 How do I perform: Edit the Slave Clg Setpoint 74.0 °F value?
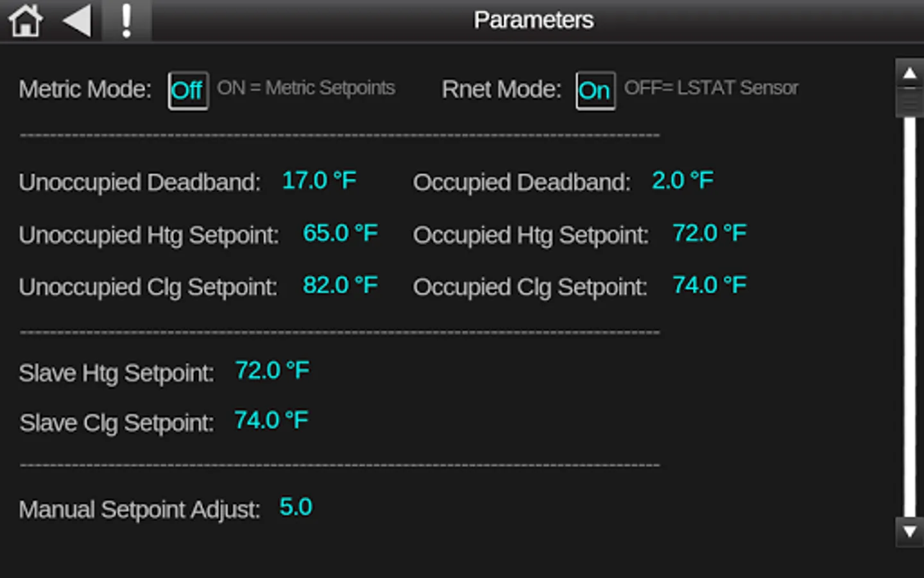[x=271, y=421]
